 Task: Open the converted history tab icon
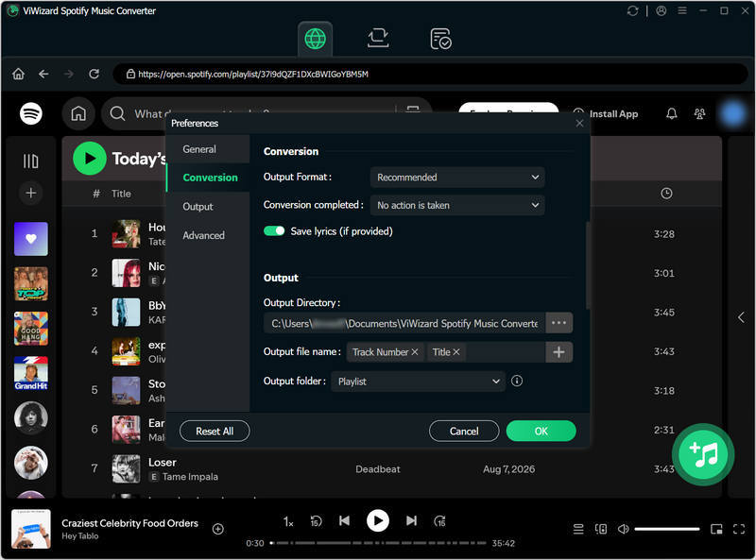click(440, 39)
